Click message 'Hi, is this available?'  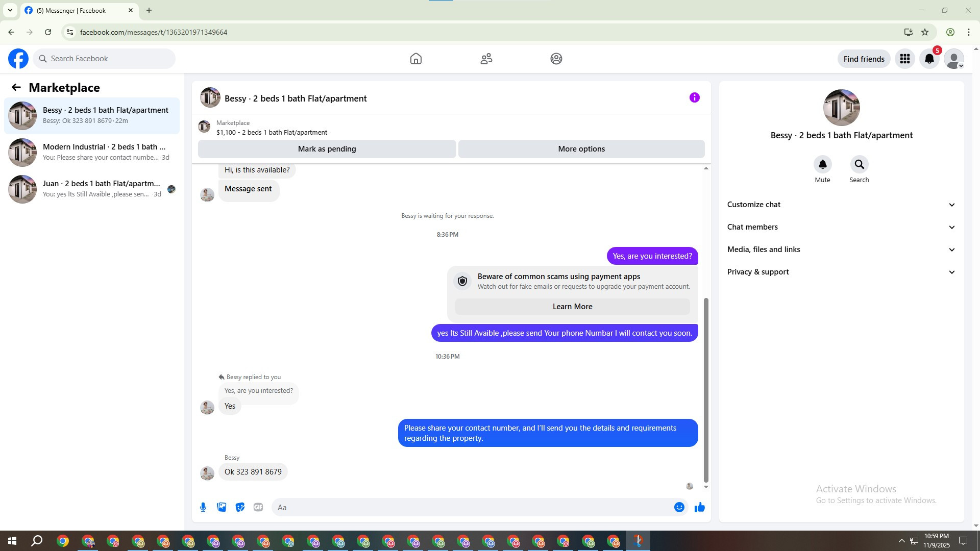[257, 170]
